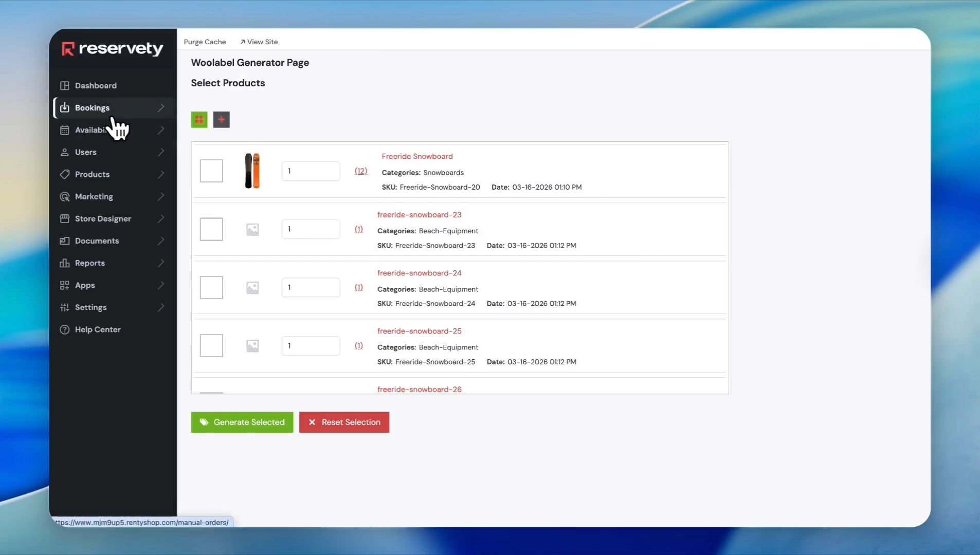Click the green grid view icon
Image resolution: width=980 pixels, height=555 pixels.
point(199,120)
